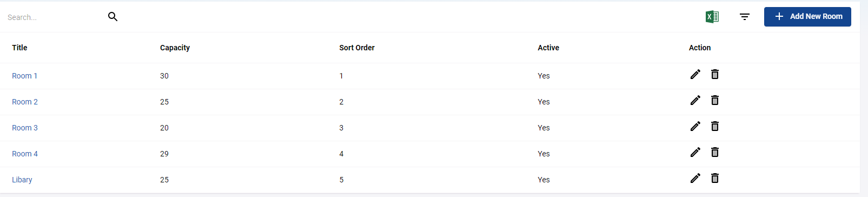
Task: Click the search magnifier icon
Action: 112,17
